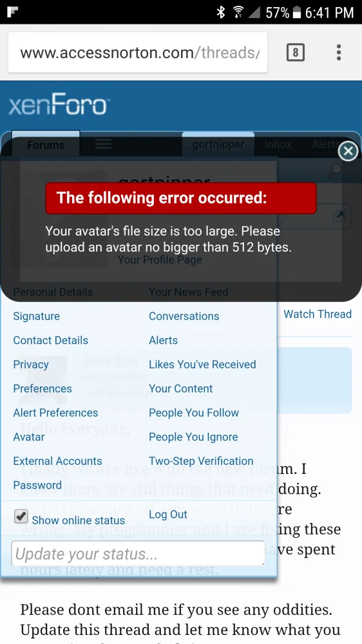The image size is (362, 644).
Task: Open Alert Preferences link
Action: coord(55,412)
